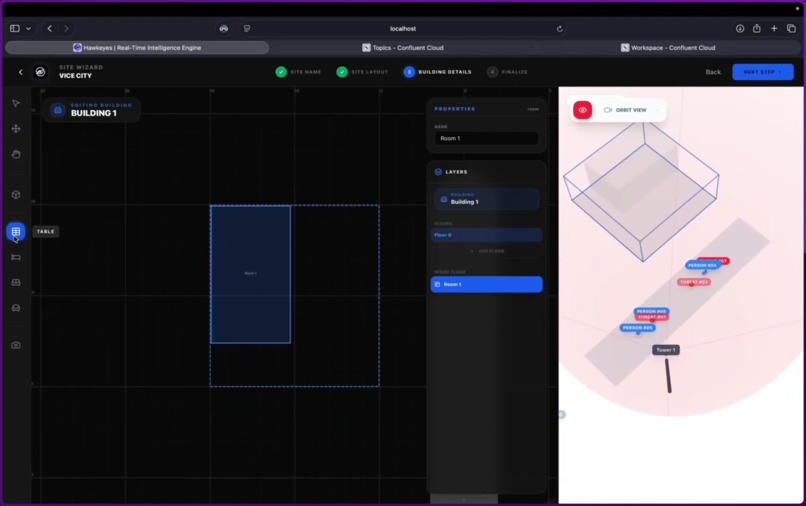Viewport: 806px width, 506px height.
Task: Click the Safari reader page icon
Action: pyautogui.click(x=247, y=28)
